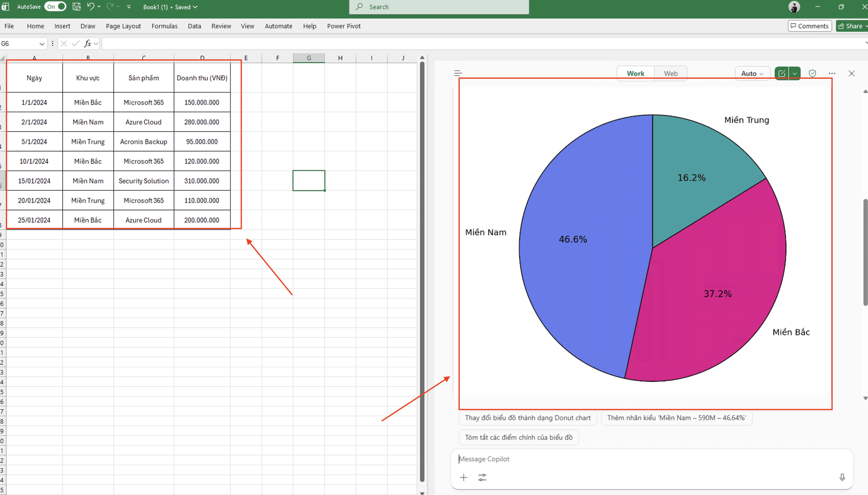Click Copilot chat scrollbar down arrow
The width and height of the screenshot is (868, 495).
pos(865,398)
